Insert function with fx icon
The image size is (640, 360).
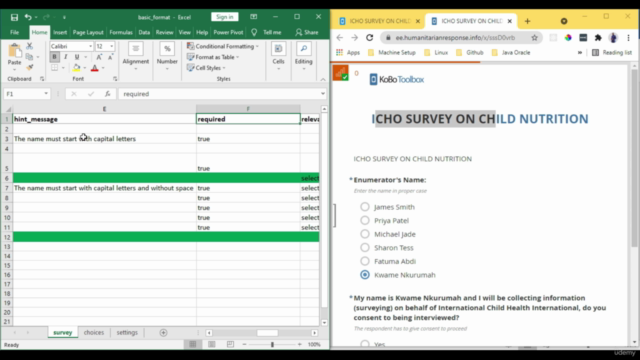pyautogui.click(x=107, y=94)
